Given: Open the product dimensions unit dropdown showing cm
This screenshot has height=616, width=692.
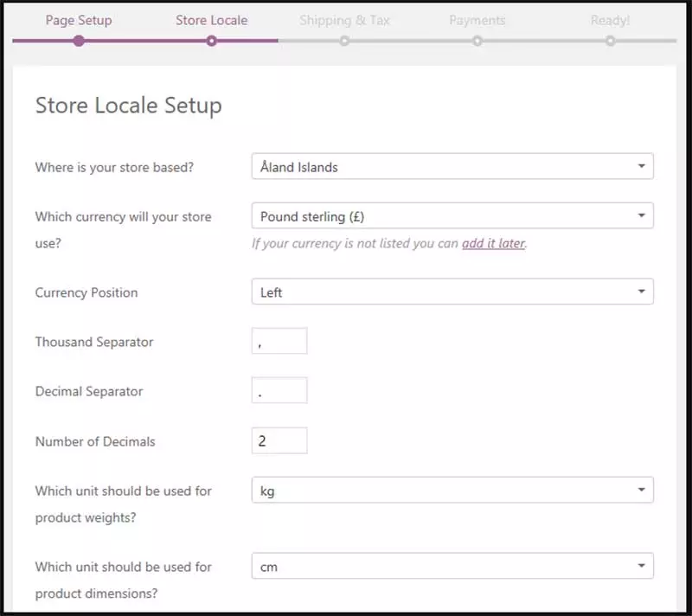Looking at the screenshot, I should click(x=452, y=566).
